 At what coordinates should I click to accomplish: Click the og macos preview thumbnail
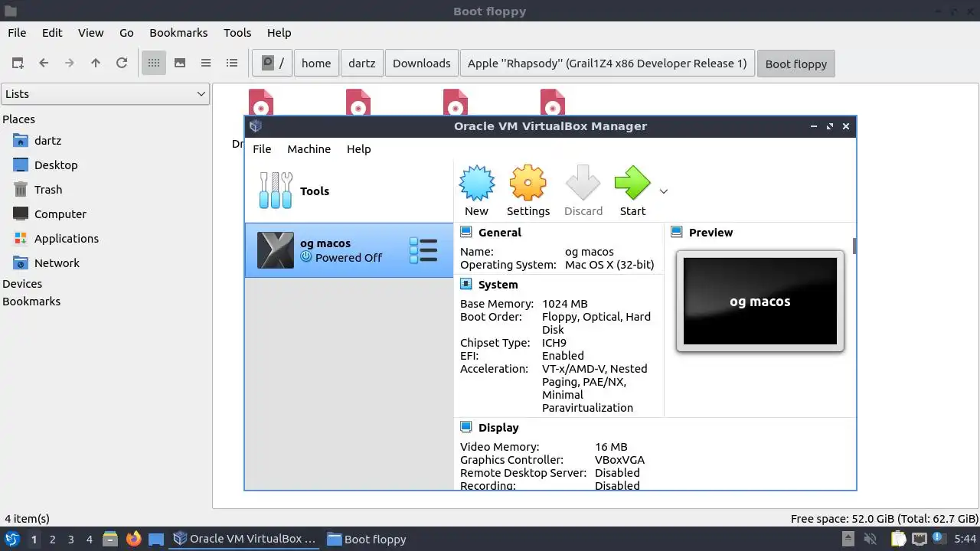tap(760, 301)
